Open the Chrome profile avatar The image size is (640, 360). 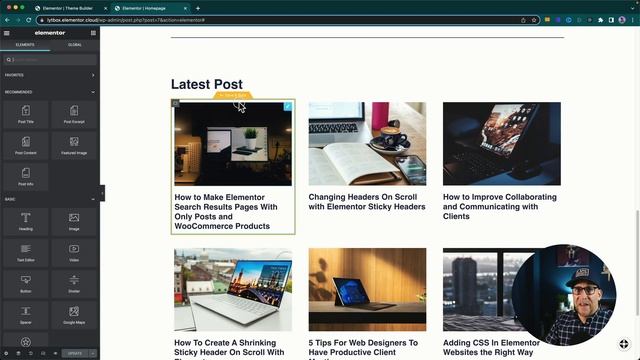[622, 20]
